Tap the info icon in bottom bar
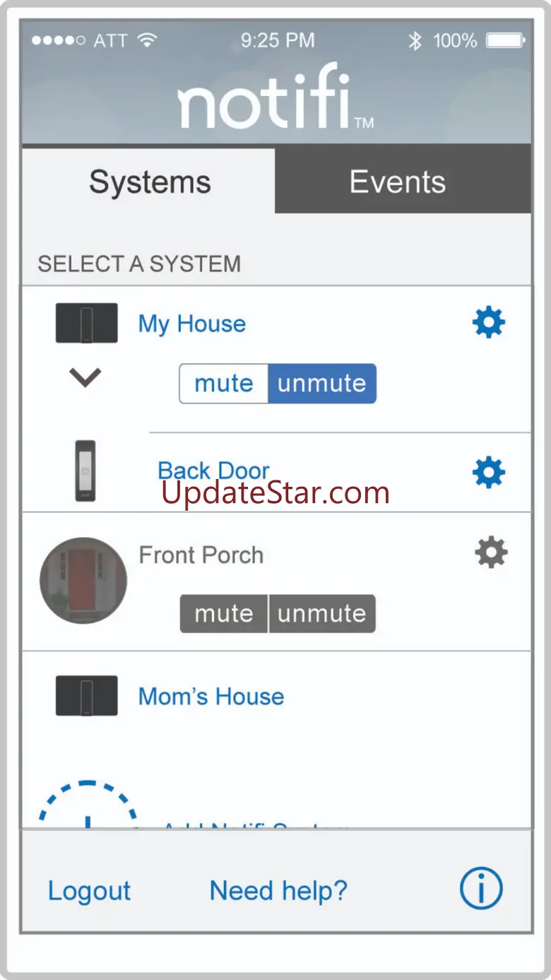The width and height of the screenshot is (551, 980). coord(481,888)
